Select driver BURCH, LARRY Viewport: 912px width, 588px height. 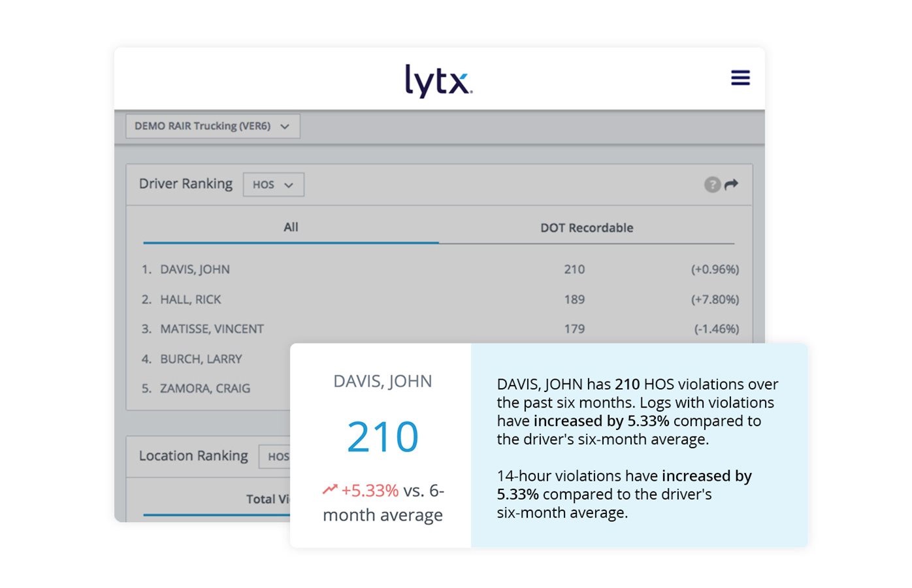coord(201,359)
